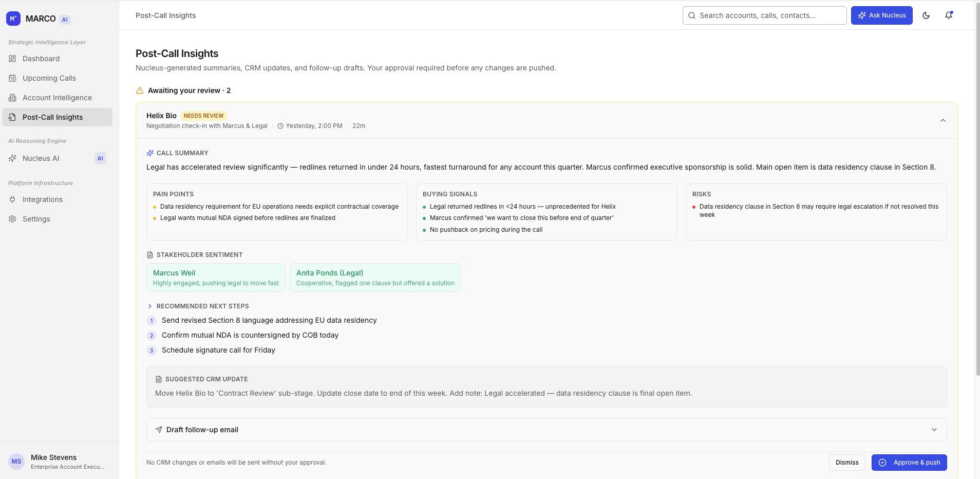Viewport: 980px width, 479px height.
Task: Click the Buying Signals card heading
Action: (450, 194)
